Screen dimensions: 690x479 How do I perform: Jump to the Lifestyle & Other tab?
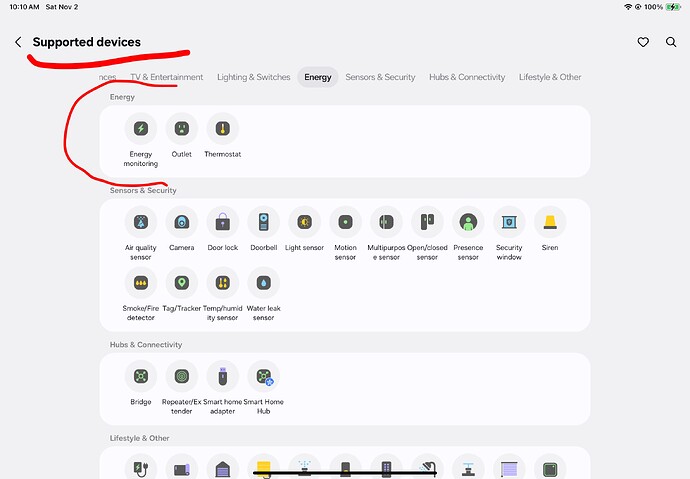pos(550,77)
